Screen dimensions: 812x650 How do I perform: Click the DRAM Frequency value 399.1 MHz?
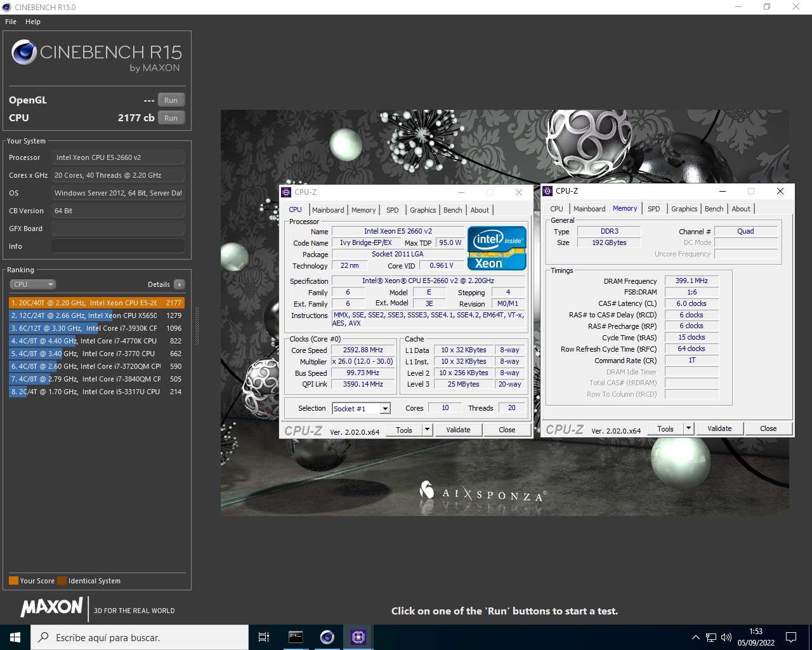point(691,281)
